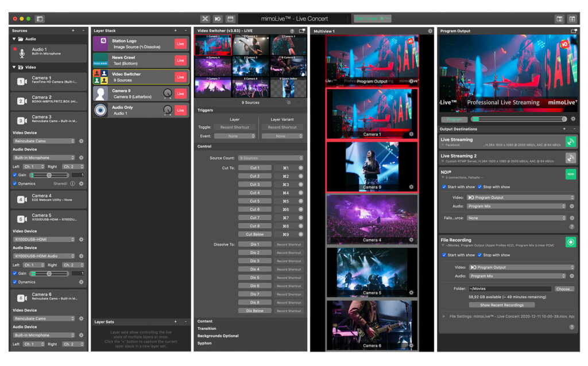Add a new source with plus button

pos(73,31)
